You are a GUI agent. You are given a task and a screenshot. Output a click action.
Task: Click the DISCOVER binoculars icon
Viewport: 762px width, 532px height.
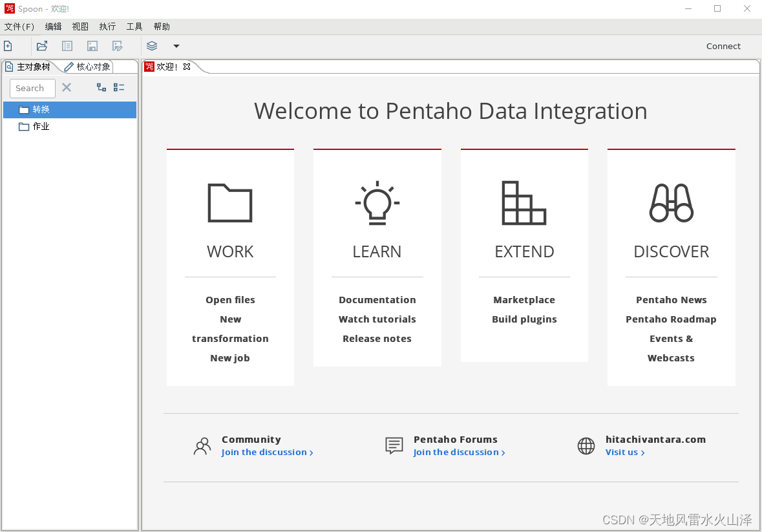pos(671,202)
